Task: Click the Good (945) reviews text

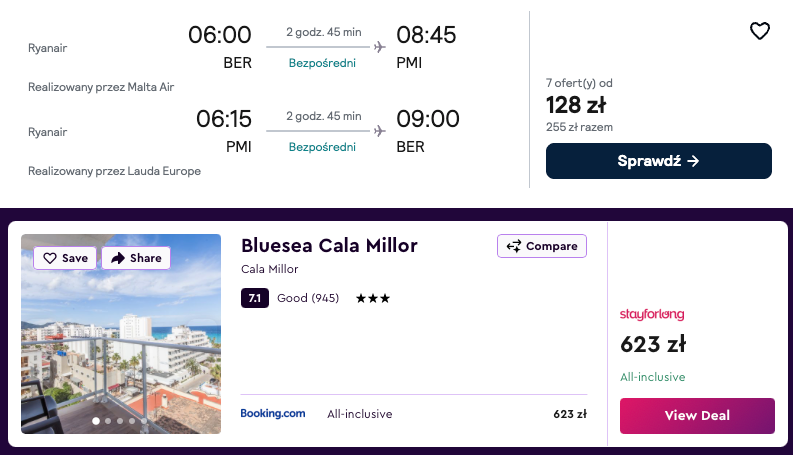Action: 308,298
